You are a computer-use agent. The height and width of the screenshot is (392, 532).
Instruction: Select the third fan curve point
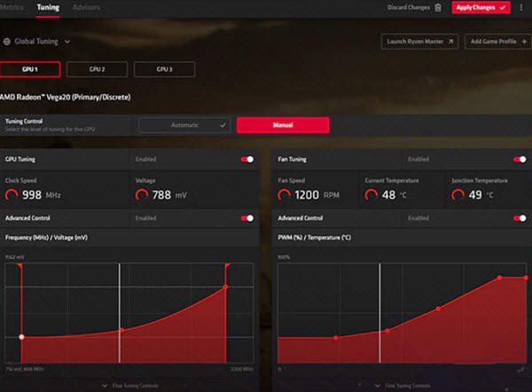pos(439,309)
